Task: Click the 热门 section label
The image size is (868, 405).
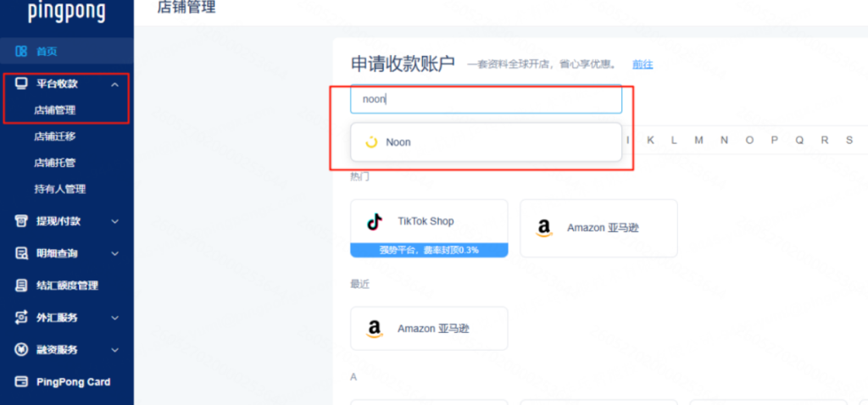Action: coord(359,177)
